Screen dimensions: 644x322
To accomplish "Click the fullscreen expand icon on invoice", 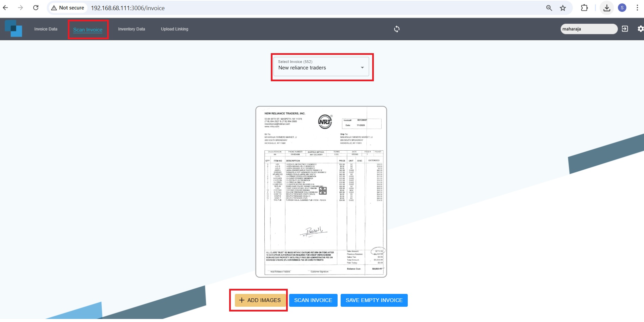I will coord(323,191).
